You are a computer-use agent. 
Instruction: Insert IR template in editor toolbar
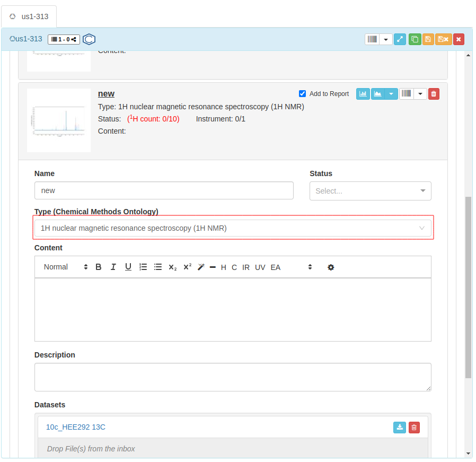coord(246,267)
